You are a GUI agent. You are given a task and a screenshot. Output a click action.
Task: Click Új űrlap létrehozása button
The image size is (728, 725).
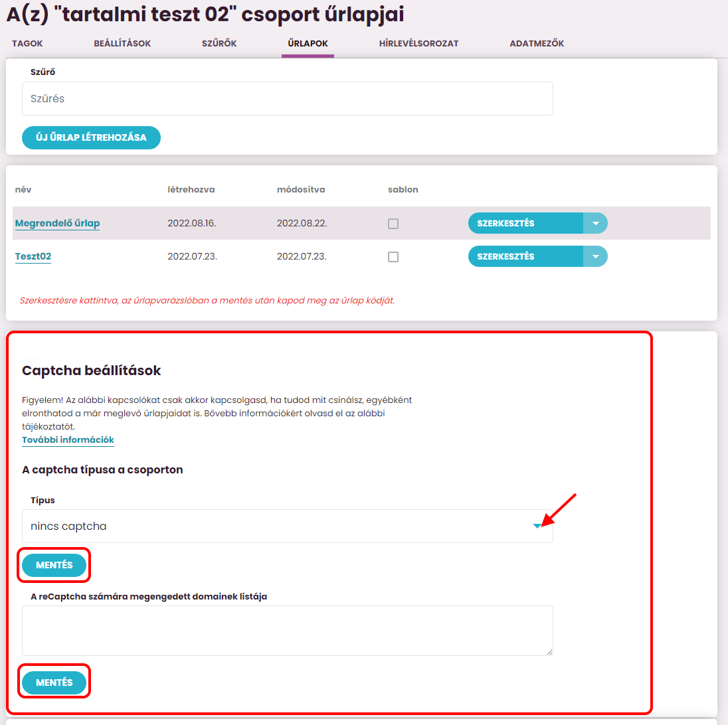[x=91, y=137]
